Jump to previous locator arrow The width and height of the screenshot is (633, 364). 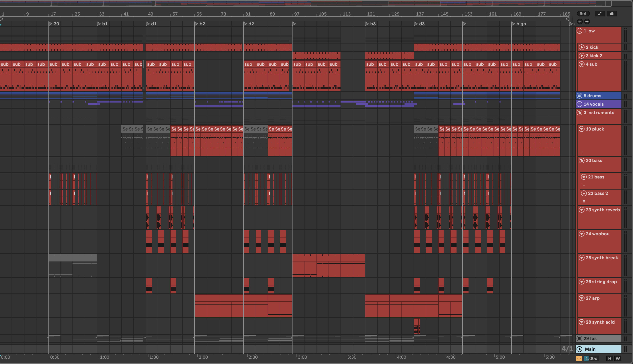coord(580,22)
